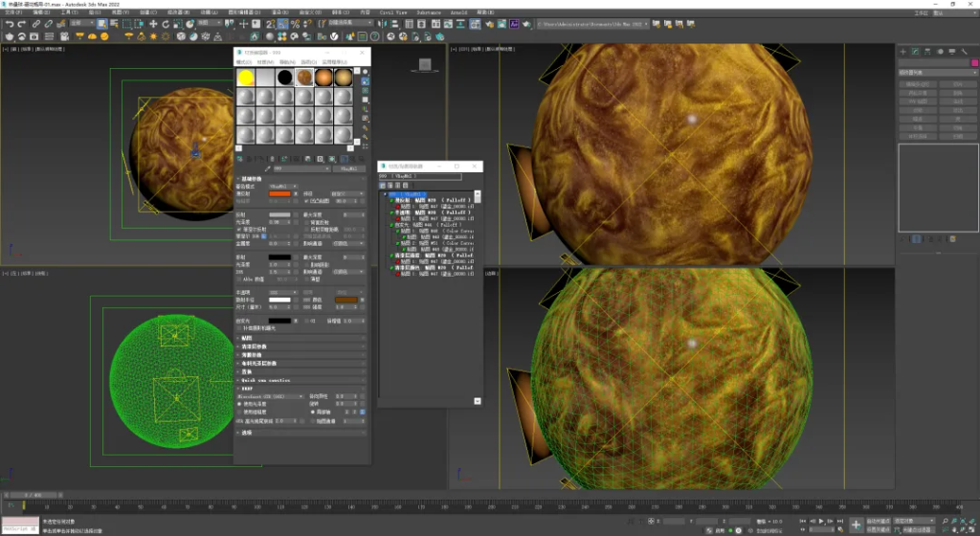Image resolution: width=980 pixels, height=536 pixels.
Task: Choose the Select and Rotate tool
Action: pyautogui.click(x=166, y=24)
